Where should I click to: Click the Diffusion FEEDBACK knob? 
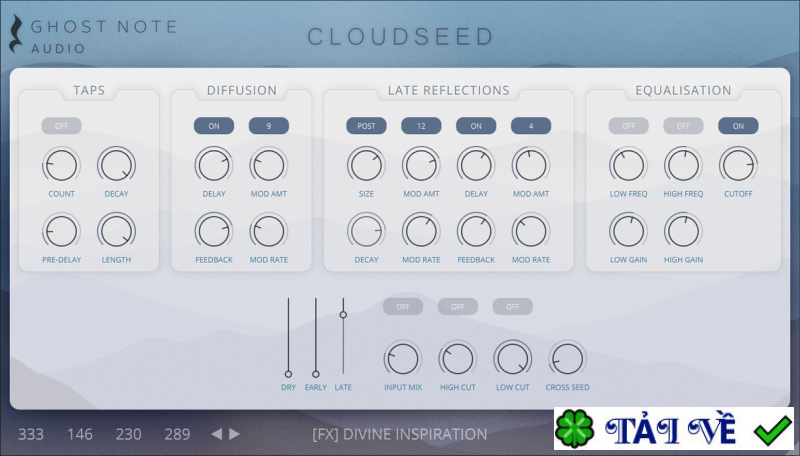(214, 231)
